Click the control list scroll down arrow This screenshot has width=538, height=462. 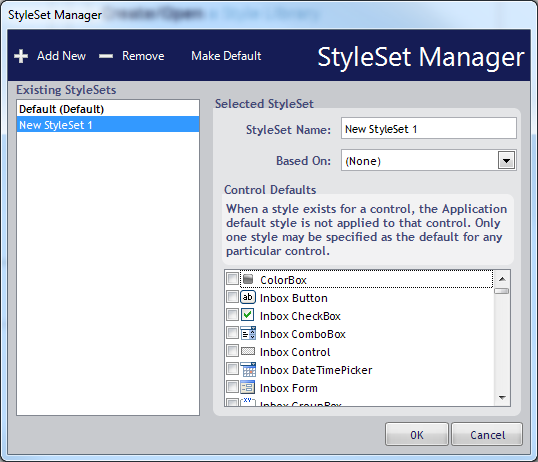502,398
